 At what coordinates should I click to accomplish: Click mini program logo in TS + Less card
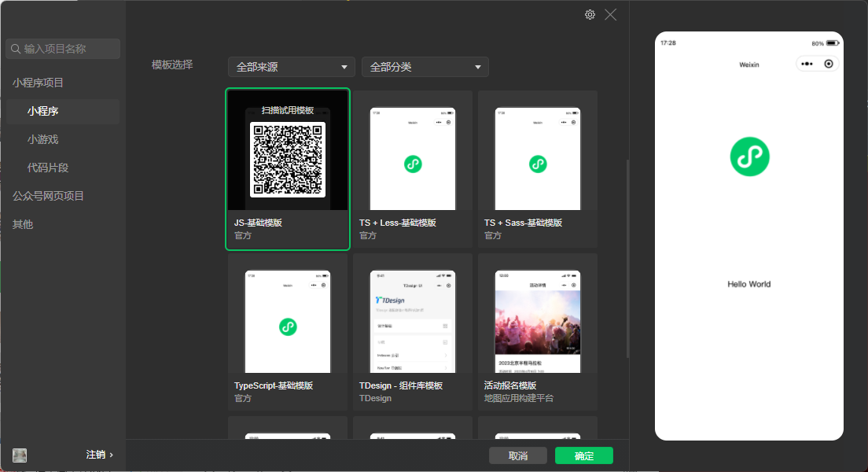click(413, 164)
